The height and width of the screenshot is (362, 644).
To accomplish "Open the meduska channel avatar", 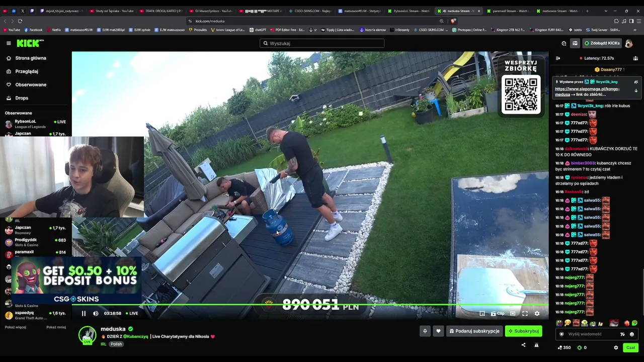I will pos(87,335).
